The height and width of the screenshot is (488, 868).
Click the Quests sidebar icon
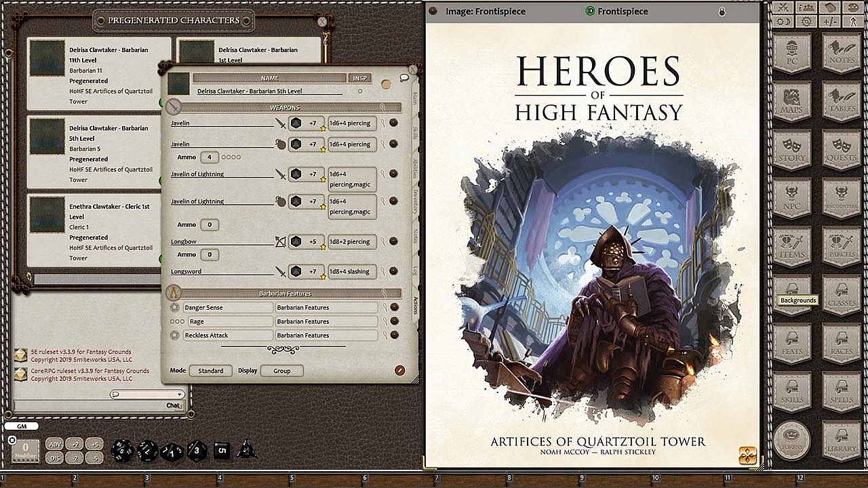click(841, 149)
